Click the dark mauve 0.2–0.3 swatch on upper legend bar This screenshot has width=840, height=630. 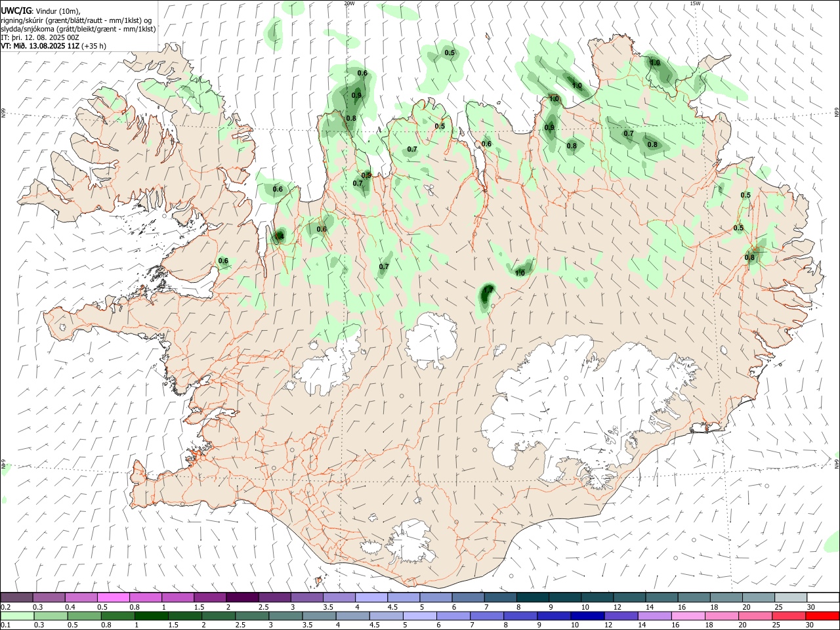[x=16, y=597]
